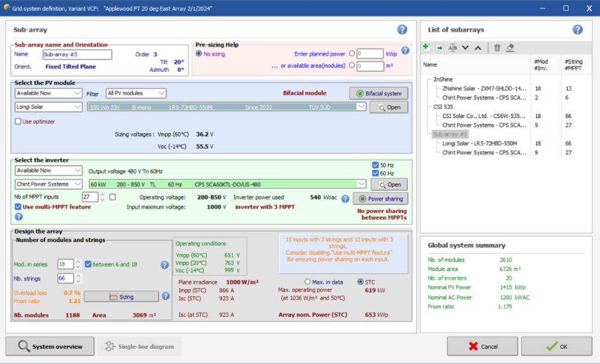The height and width of the screenshot is (364, 600).
Task: Expand the All PV modules filter dropdown
Action: point(136,93)
